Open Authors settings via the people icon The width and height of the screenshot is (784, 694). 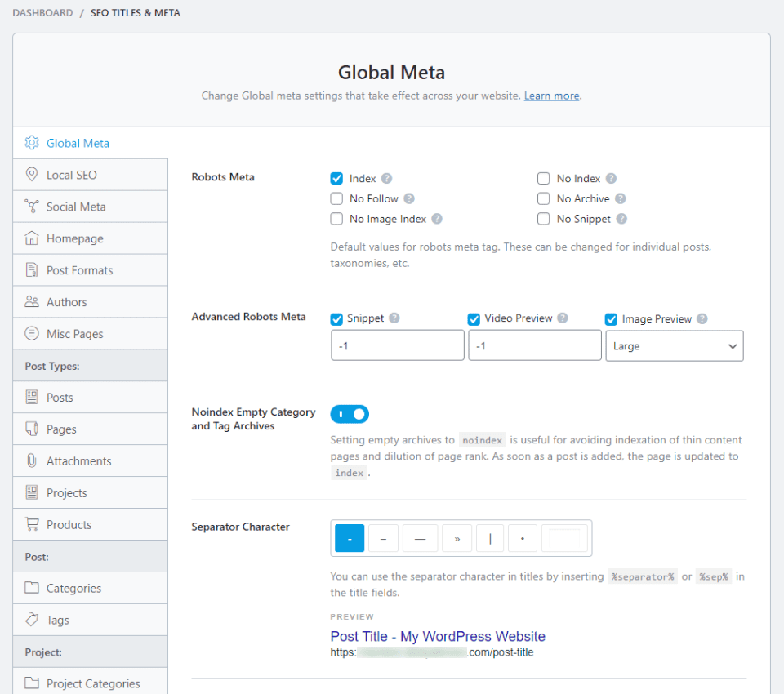coord(32,301)
